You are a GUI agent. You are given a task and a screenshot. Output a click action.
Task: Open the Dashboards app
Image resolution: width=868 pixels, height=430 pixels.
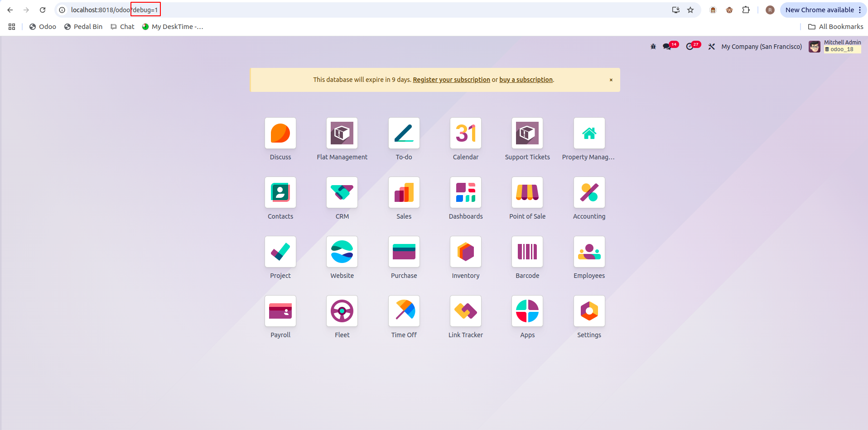[x=466, y=192]
